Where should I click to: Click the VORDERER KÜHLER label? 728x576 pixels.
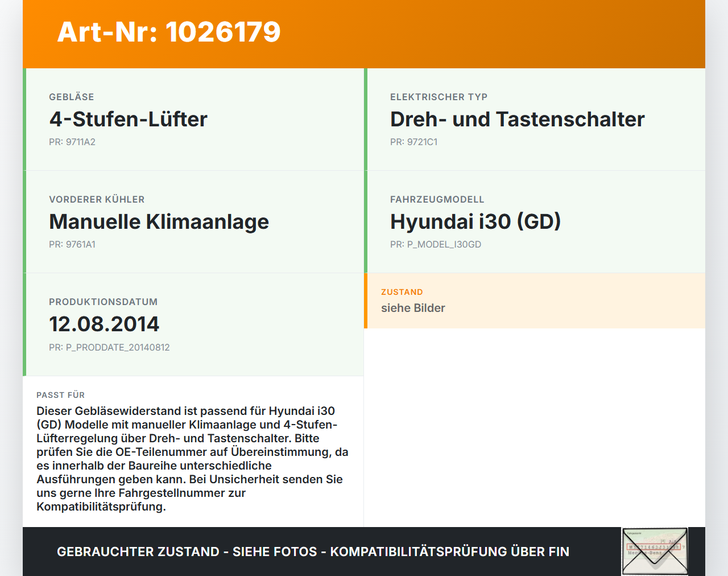pos(97,199)
